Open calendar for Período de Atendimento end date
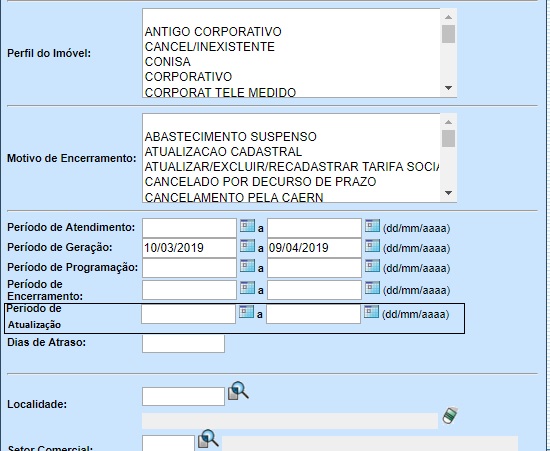This screenshot has width=550, height=451. point(372,226)
